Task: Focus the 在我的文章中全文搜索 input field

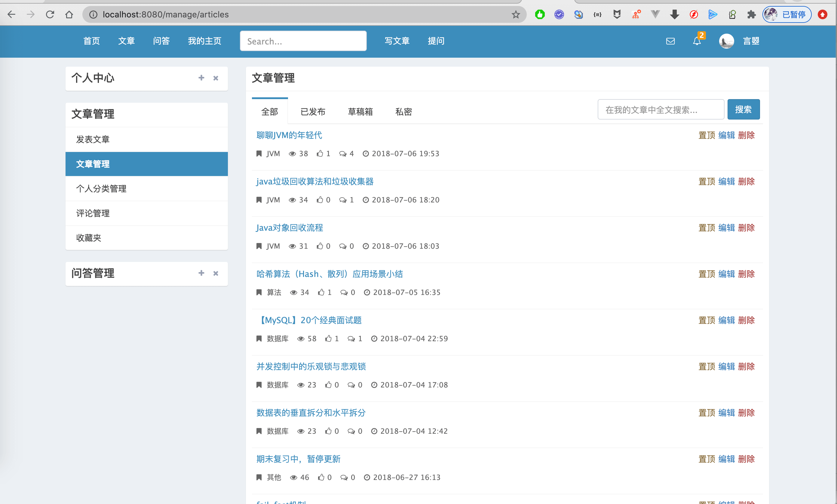Action: (661, 110)
